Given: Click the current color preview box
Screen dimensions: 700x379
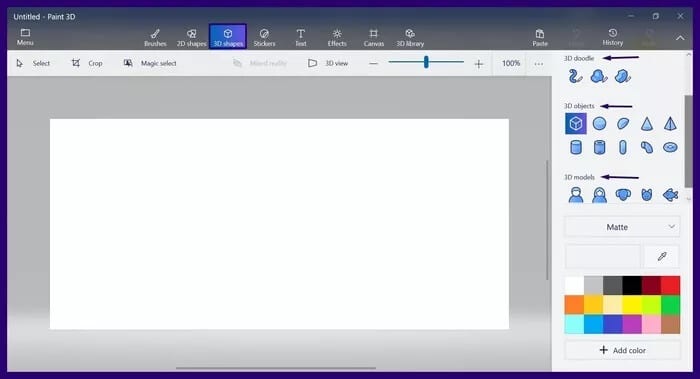Looking at the screenshot, I should (603, 256).
